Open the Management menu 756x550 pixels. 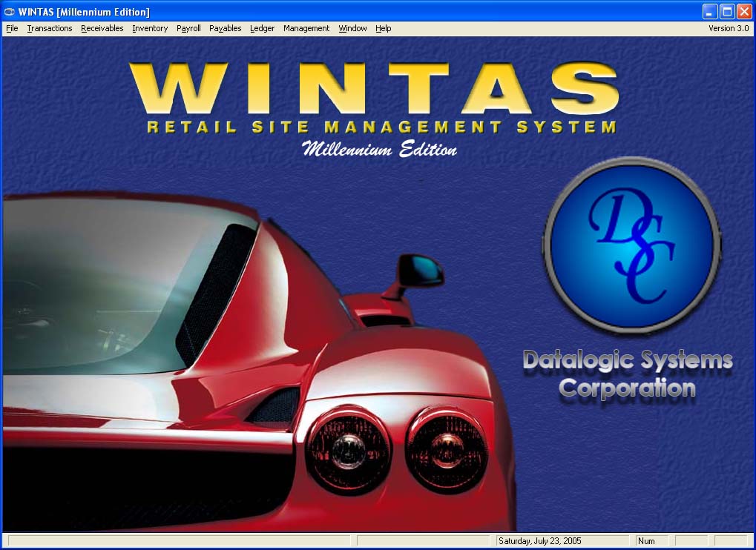[306, 28]
